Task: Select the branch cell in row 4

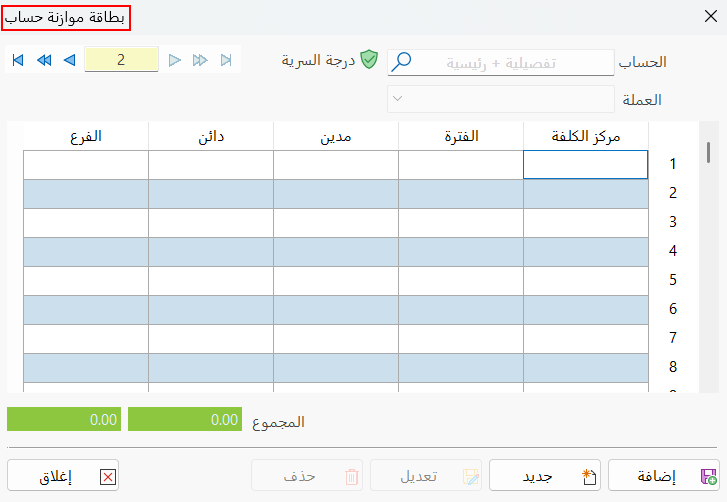Action: click(86, 252)
